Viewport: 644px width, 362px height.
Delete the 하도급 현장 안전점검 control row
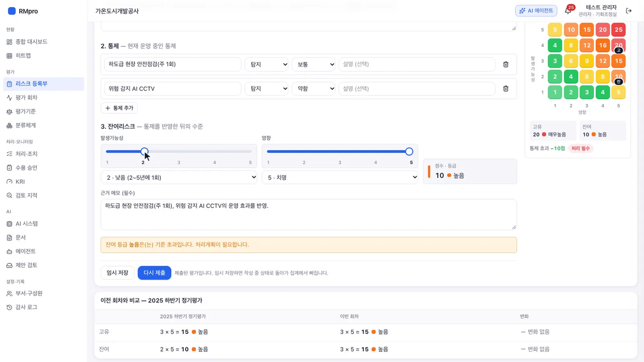(506, 64)
